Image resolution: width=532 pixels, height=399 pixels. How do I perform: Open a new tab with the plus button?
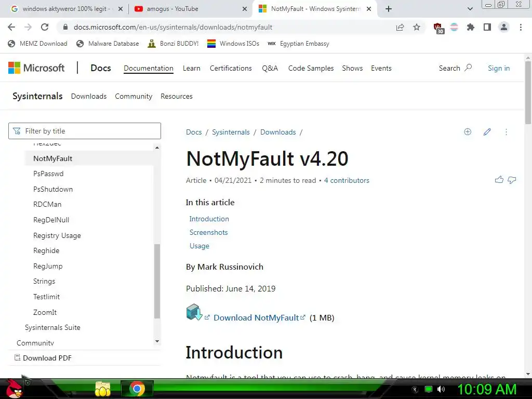pyautogui.click(x=389, y=9)
